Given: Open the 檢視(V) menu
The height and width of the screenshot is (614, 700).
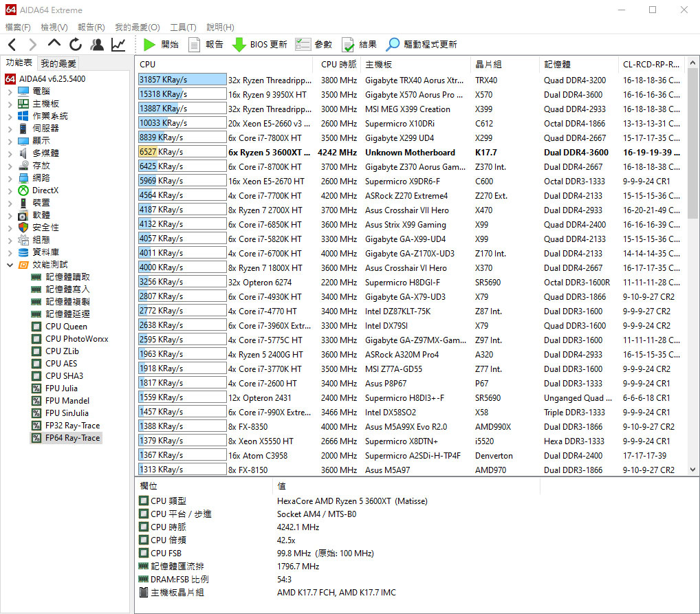Looking at the screenshot, I should click(54, 28).
